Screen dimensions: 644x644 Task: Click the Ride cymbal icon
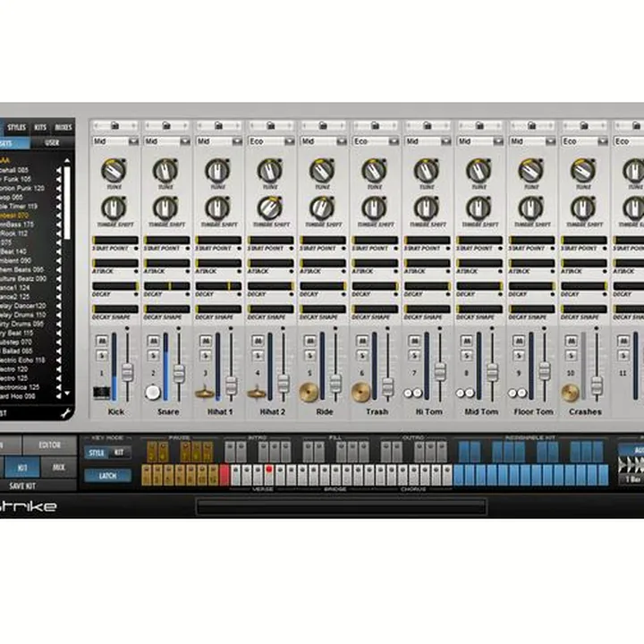(309, 393)
